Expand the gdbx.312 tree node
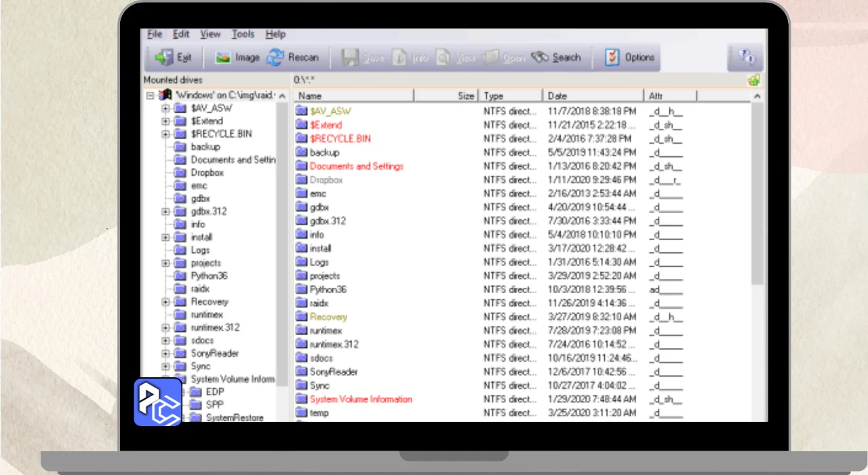This screenshot has width=868, height=475. coord(165,212)
